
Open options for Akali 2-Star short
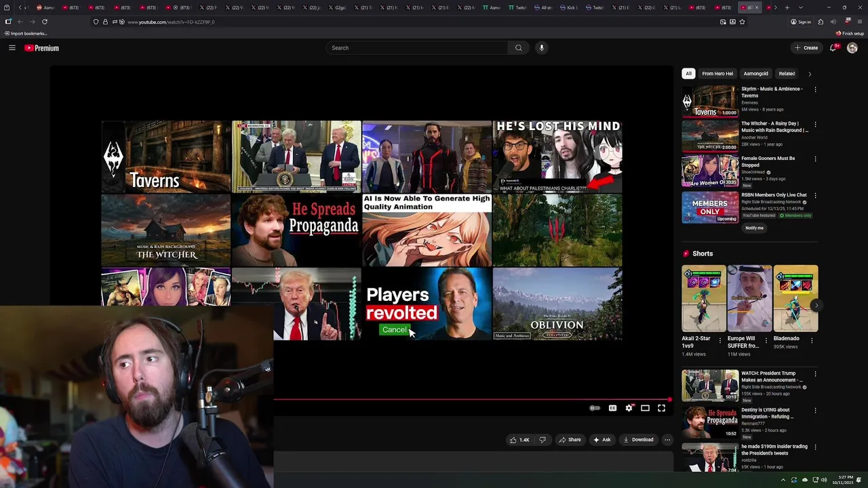720,341
